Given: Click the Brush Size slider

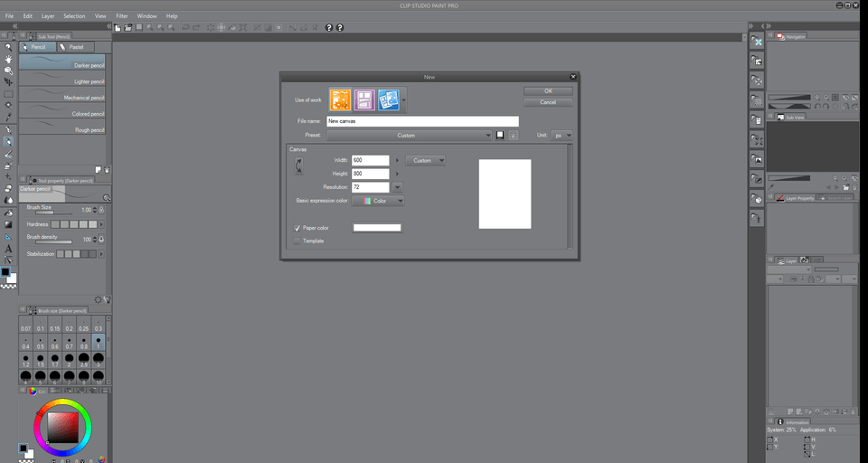Looking at the screenshot, I should point(53,213).
